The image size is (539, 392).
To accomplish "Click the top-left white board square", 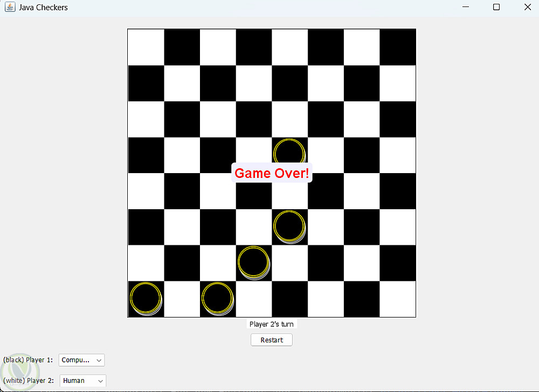I will [x=146, y=47].
